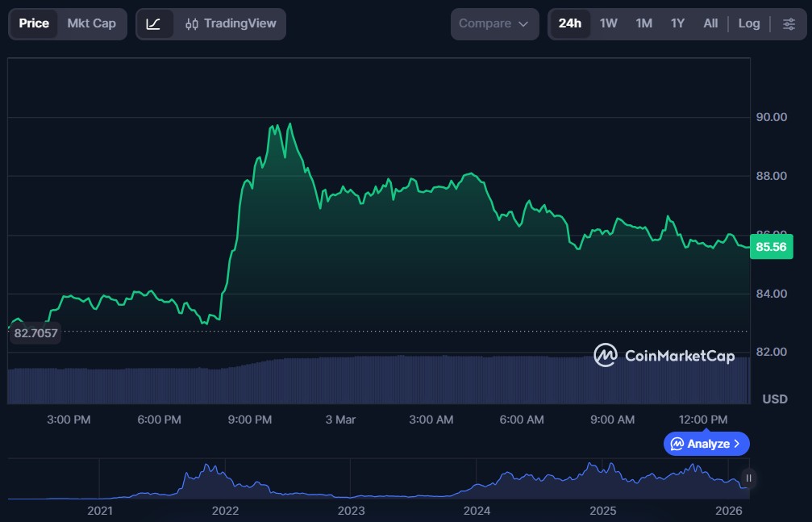The image size is (812, 522).
Task: Select the 1Y timeframe
Action: click(677, 23)
